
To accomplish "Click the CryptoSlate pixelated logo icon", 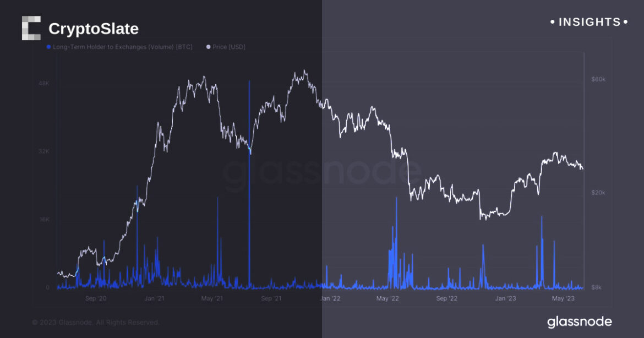I will tap(31, 28).
